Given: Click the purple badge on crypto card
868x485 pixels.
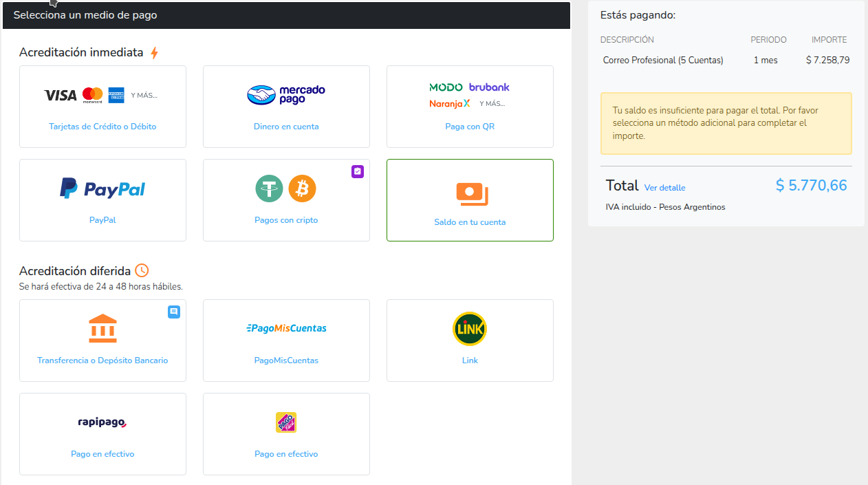Looking at the screenshot, I should (x=358, y=171).
